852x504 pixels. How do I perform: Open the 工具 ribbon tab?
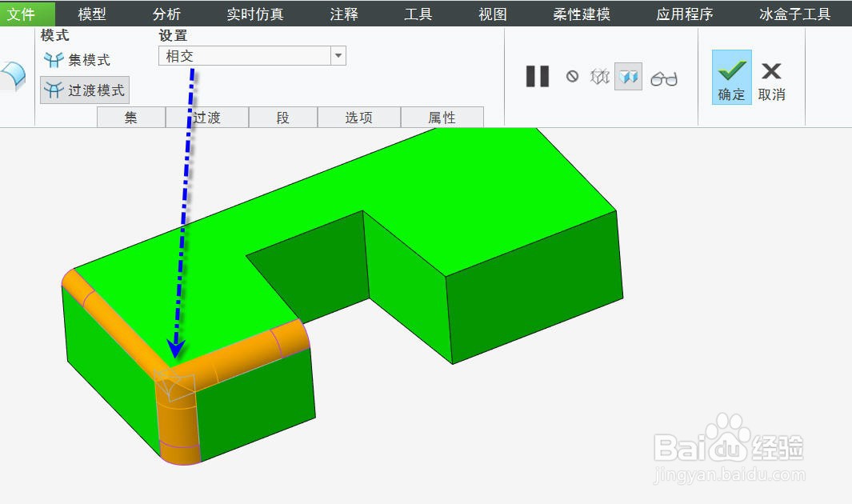pos(418,14)
